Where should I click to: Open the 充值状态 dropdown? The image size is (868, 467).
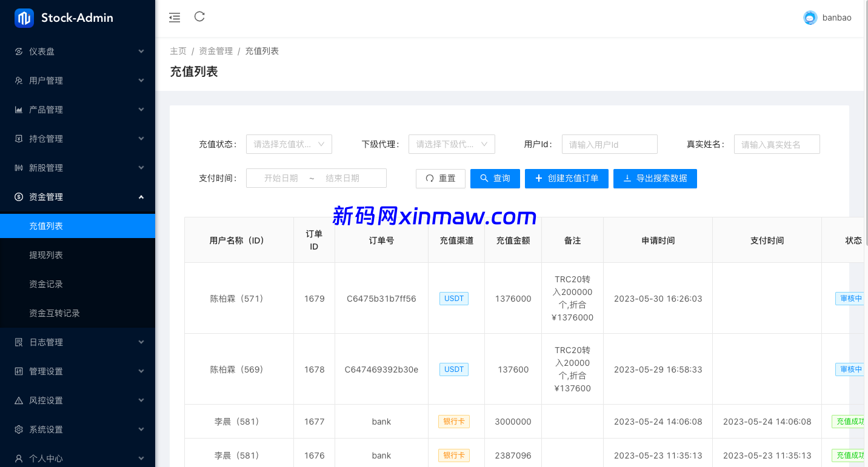(x=289, y=144)
